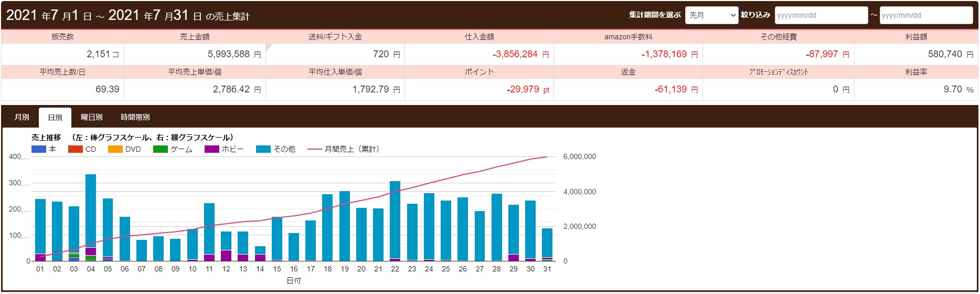980x294 pixels.
Task: Click the end date filter input field
Action: coord(925,15)
